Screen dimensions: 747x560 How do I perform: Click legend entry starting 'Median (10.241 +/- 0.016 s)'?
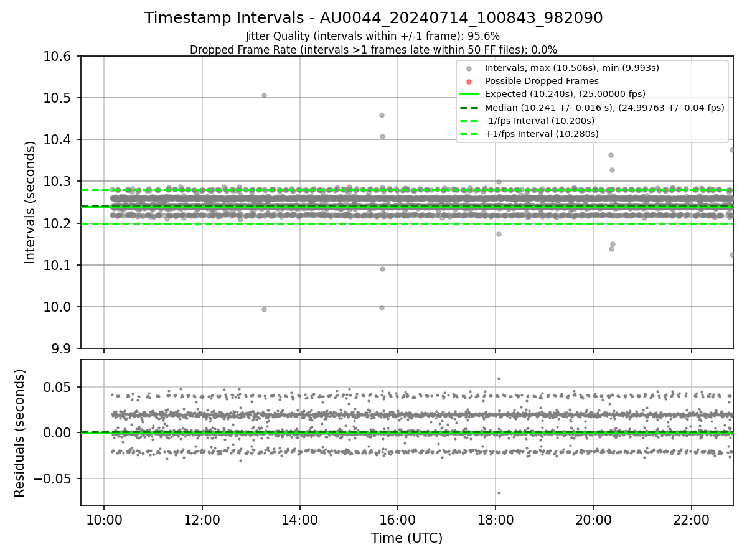[604, 107]
